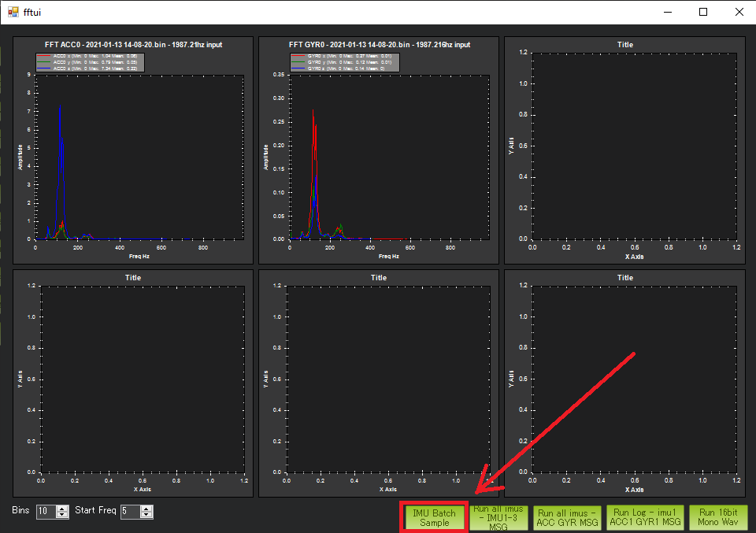Image resolution: width=756 pixels, height=533 pixels.
Task: Click Run 16bit Mono Wav button
Action: tap(719, 516)
